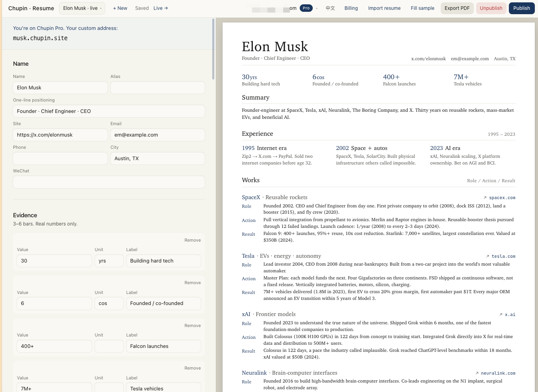Click into the WeChat field
This screenshot has height=392, width=538.
tap(109, 182)
